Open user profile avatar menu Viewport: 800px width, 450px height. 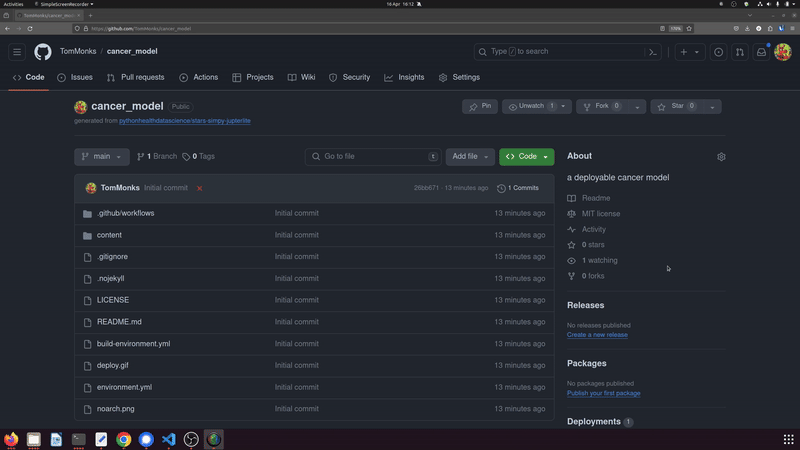783,52
